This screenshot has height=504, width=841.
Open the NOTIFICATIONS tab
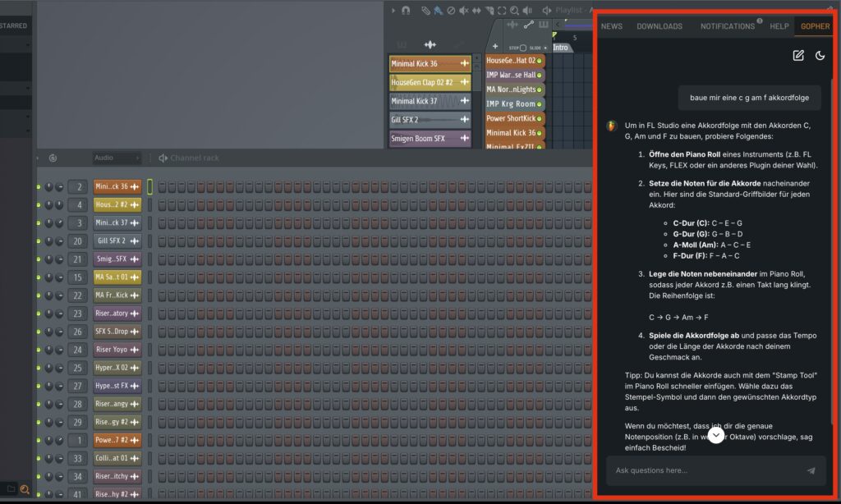728,26
